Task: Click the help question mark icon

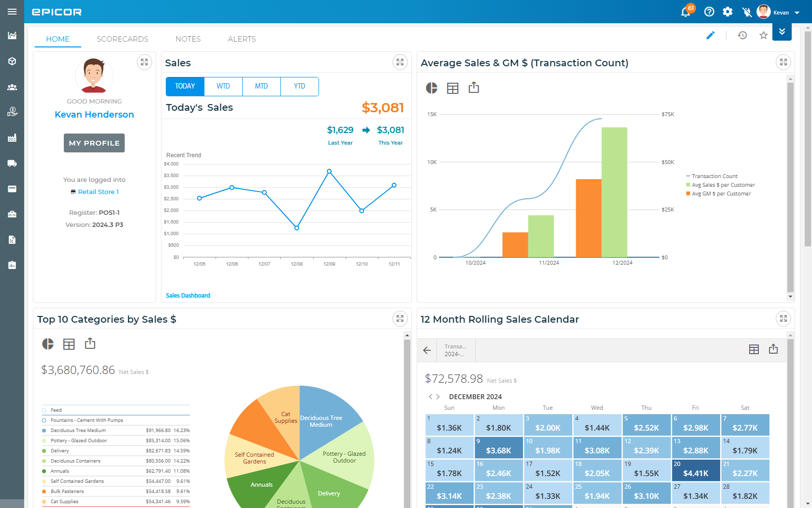Action: [709, 12]
